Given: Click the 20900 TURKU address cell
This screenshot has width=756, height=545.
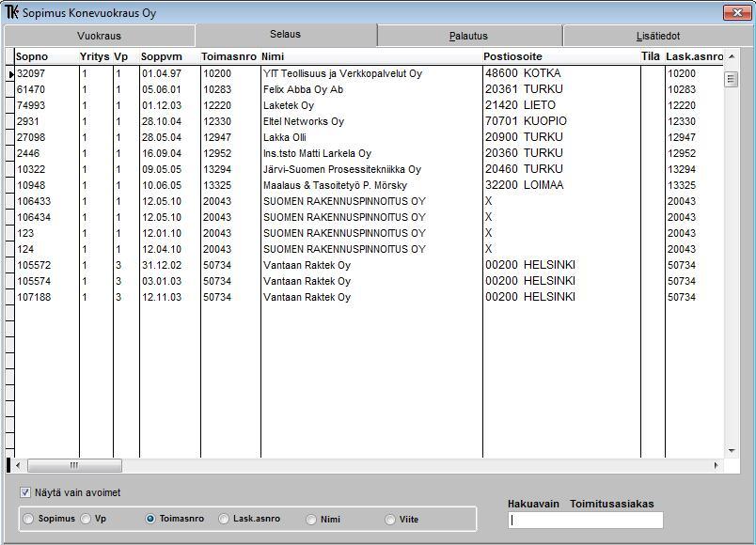Looking at the screenshot, I should (561, 137).
